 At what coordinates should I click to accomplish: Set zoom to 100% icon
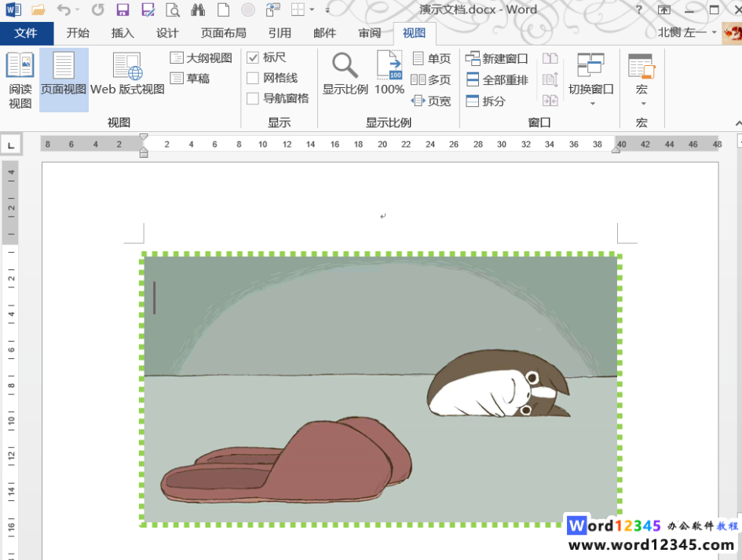pos(389,73)
